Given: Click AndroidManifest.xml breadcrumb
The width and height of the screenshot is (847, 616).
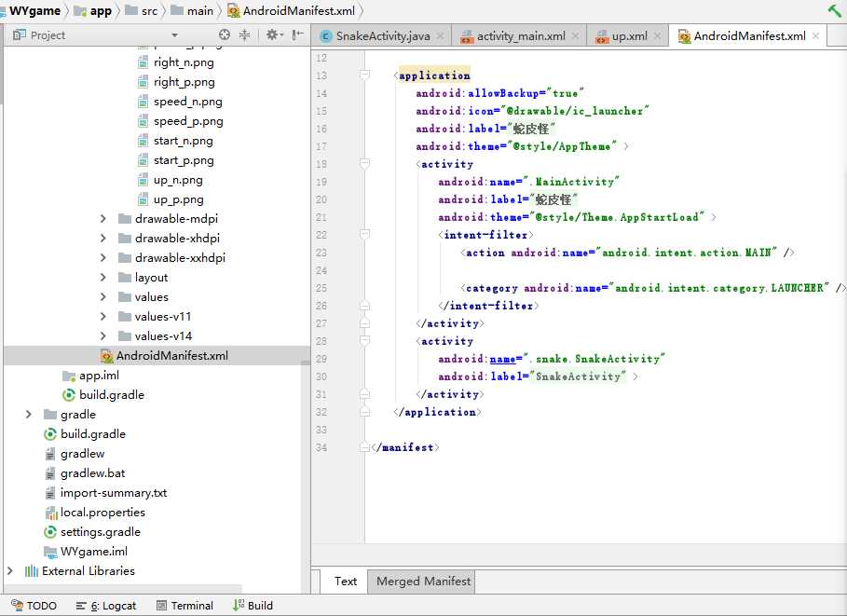Looking at the screenshot, I should (x=291, y=11).
